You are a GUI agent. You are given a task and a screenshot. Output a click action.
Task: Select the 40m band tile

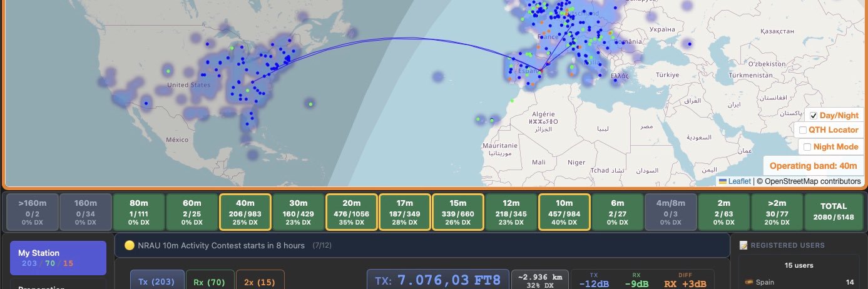245,213
